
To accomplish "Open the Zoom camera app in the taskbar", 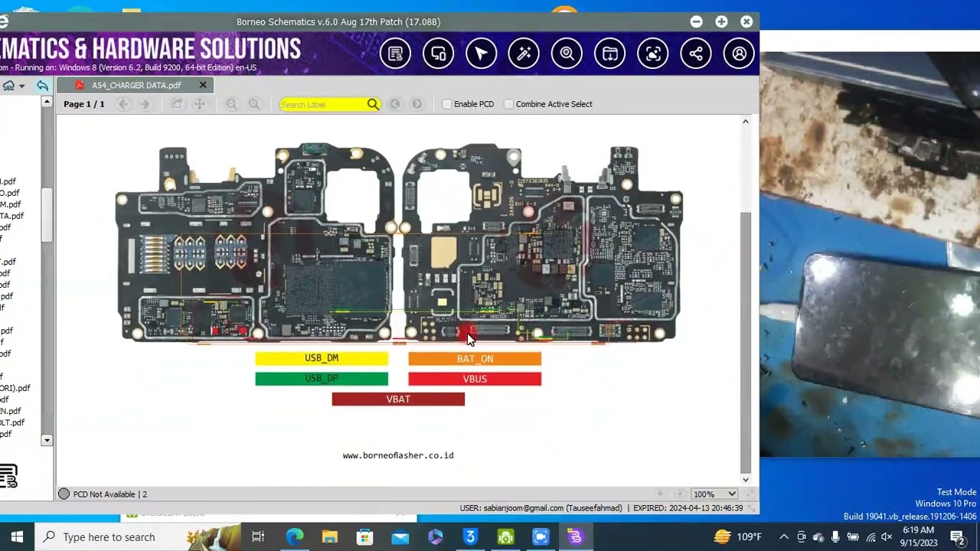I will 541,537.
